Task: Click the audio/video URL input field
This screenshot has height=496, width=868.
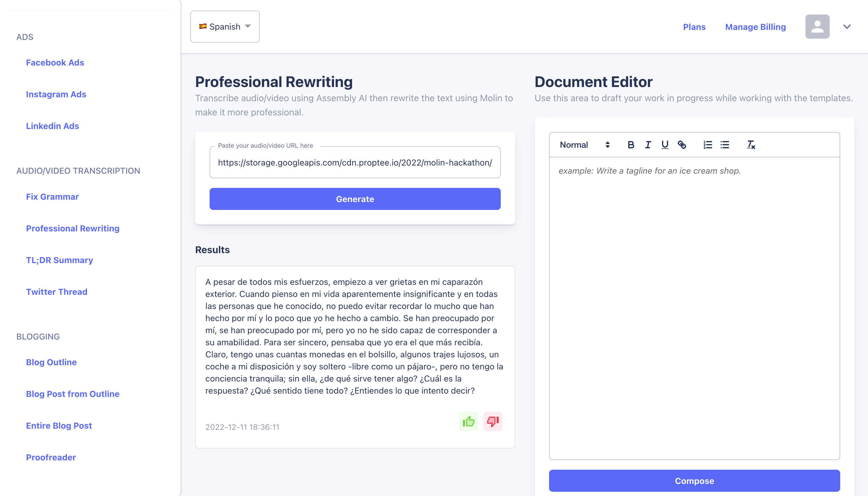Action: click(x=355, y=163)
